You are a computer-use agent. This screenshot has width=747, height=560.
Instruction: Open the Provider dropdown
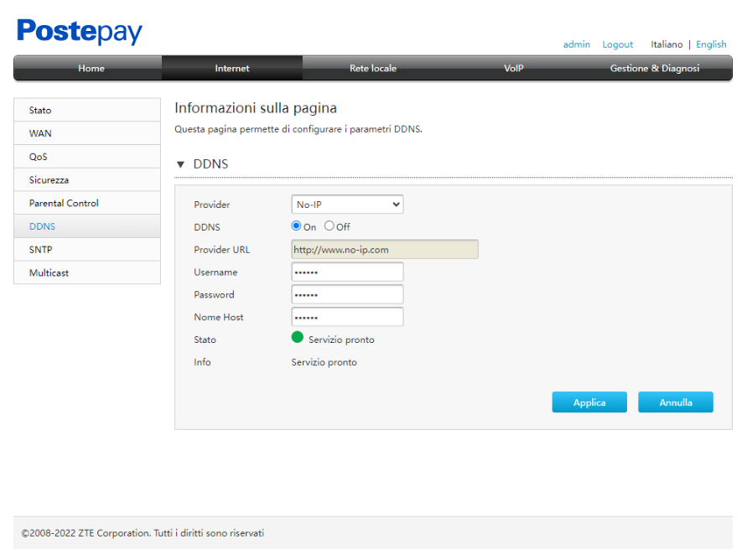click(x=347, y=205)
